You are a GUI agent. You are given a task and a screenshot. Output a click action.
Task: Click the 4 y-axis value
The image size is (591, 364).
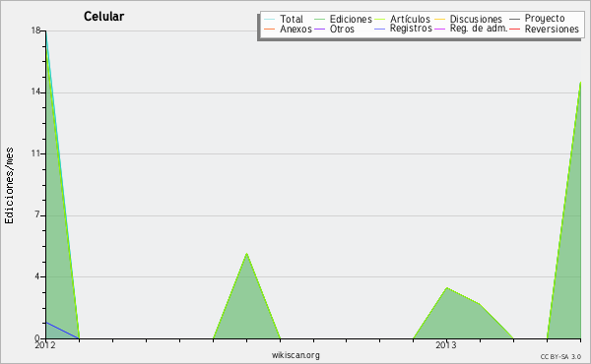[x=37, y=276]
